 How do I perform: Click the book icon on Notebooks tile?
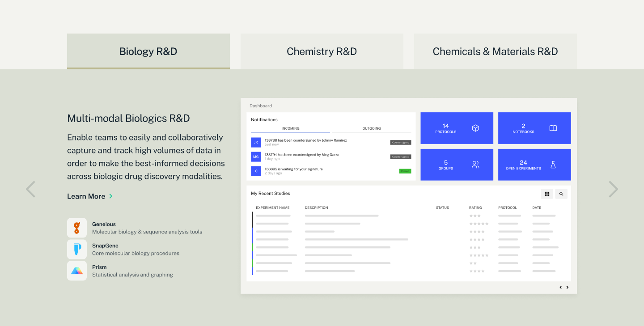pyautogui.click(x=553, y=128)
